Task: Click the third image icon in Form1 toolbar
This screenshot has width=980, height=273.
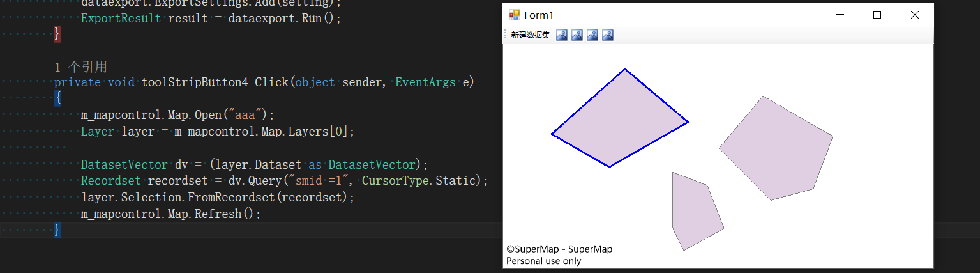Action: (592, 35)
